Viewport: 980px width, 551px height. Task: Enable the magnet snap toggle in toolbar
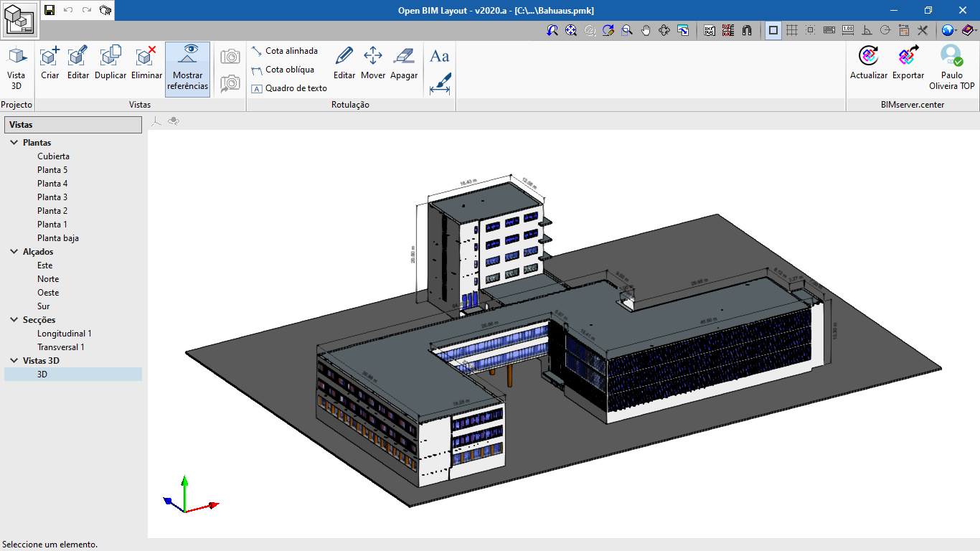[746, 30]
